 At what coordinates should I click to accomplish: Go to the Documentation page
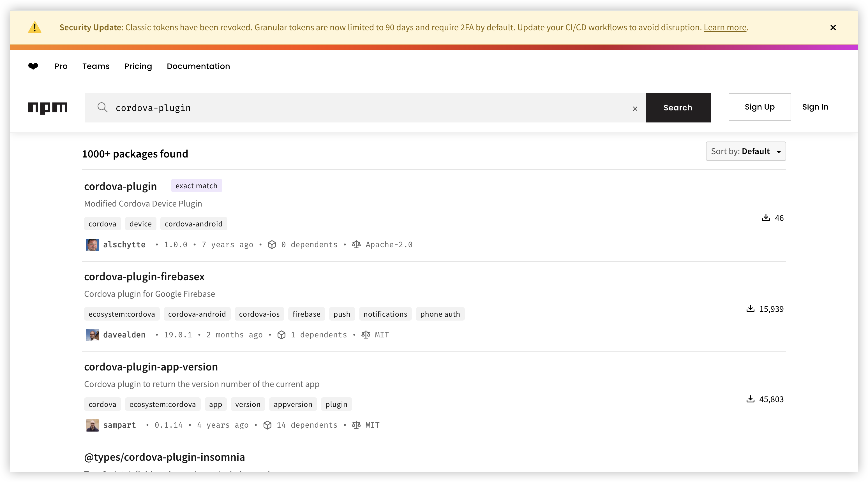pyautogui.click(x=198, y=66)
